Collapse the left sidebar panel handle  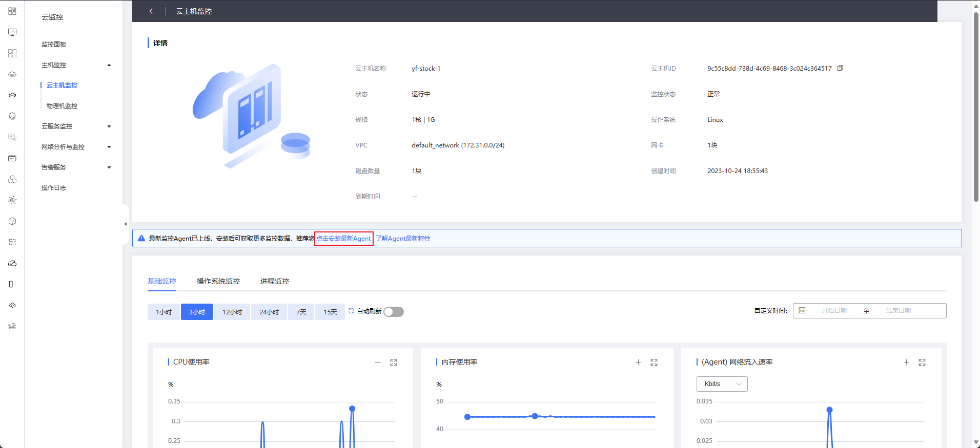click(x=125, y=224)
